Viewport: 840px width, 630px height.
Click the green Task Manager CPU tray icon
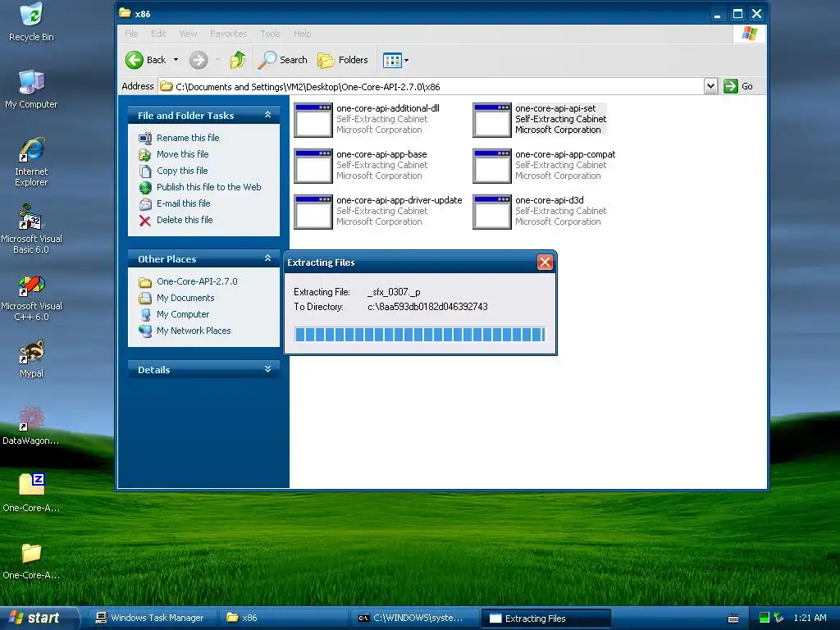tap(765, 618)
